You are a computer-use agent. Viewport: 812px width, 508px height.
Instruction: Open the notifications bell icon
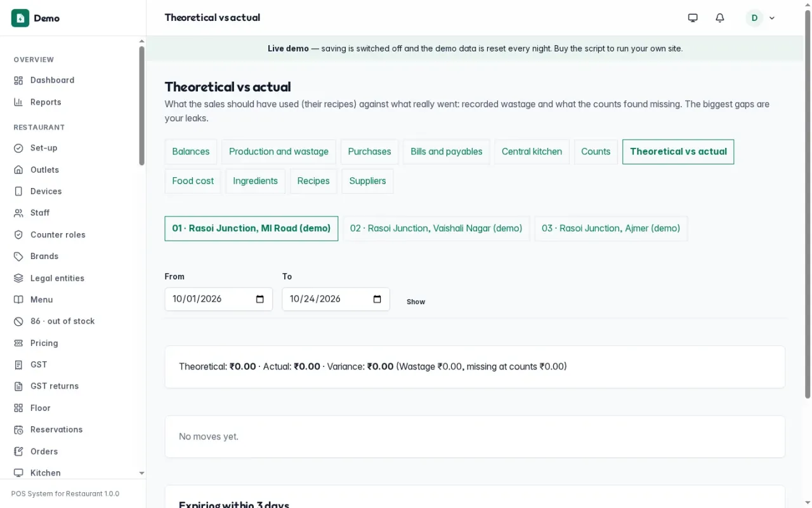point(719,18)
